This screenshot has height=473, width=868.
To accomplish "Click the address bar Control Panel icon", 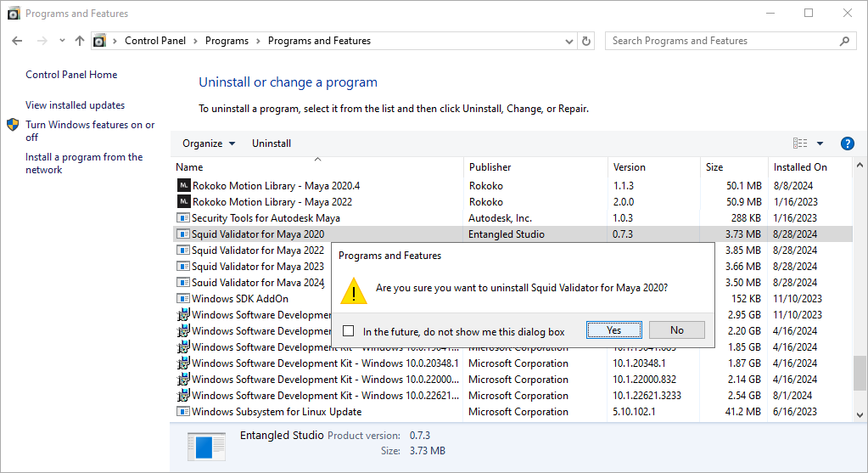I will (99, 41).
